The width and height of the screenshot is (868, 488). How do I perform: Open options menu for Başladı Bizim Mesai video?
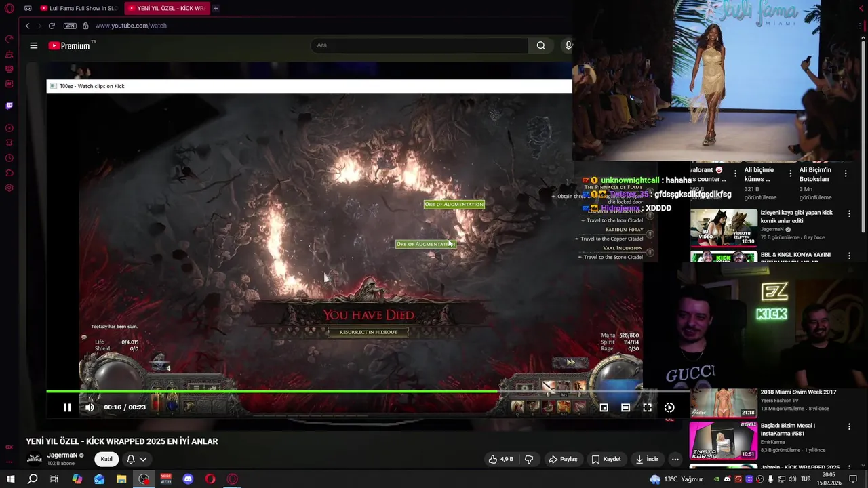coord(849,426)
